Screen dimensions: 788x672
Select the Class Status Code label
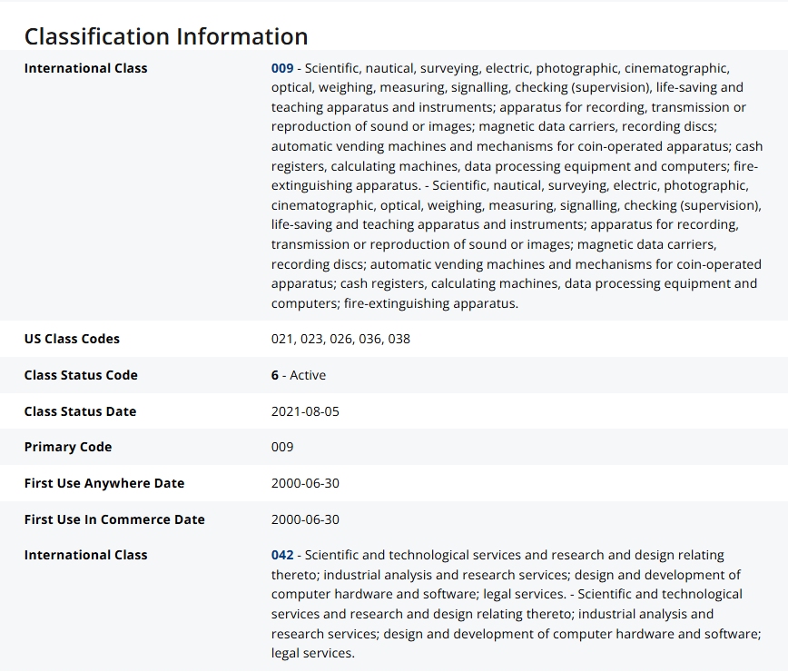click(x=81, y=375)
